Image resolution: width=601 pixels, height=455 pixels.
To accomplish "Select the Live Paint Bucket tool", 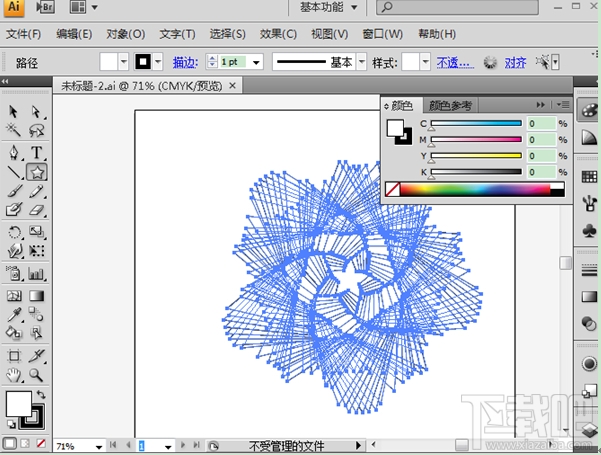I will (14, 333).
